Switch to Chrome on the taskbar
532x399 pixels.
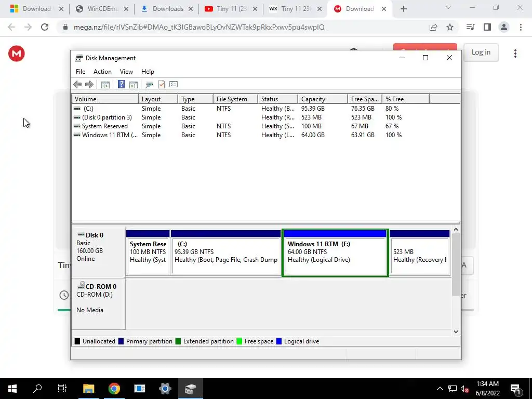pyautogui.click(x=114, y=389)
